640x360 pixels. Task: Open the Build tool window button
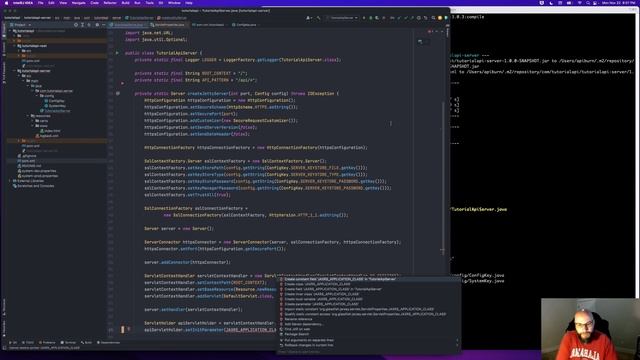coord(86,343)
